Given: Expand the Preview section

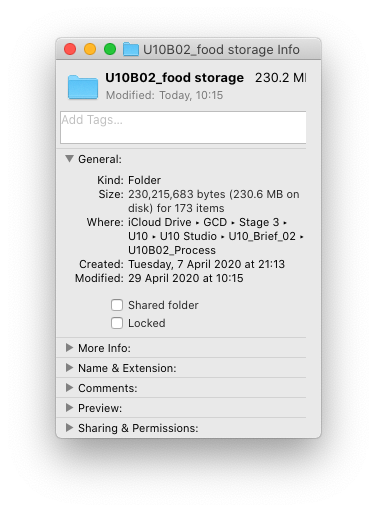Looking at the screenshot, I should click(x=69, y=408).
